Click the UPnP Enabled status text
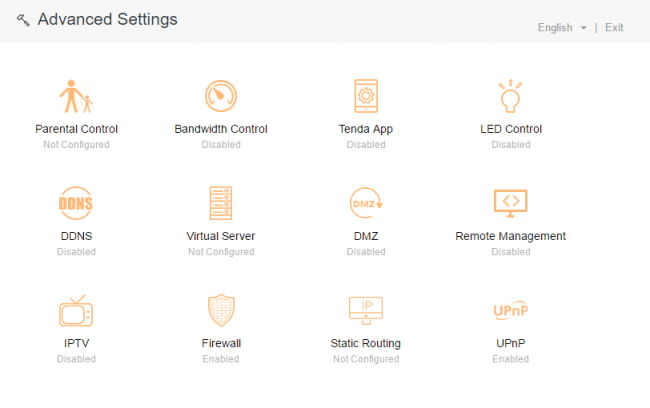The image size is (650, 408). [511, 359]
